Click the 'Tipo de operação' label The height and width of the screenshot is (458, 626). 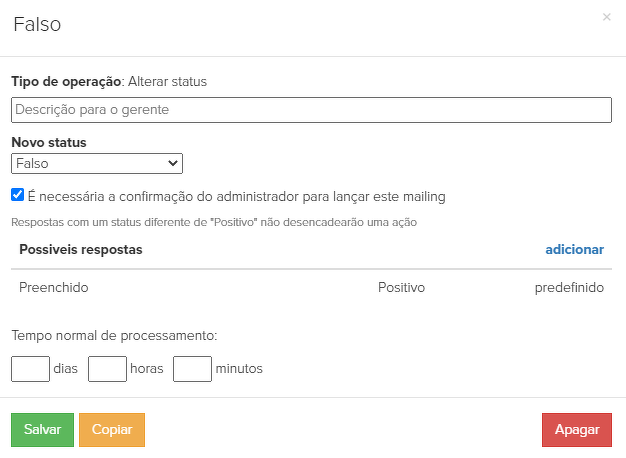pyautogui.click(x=66, y=81)
